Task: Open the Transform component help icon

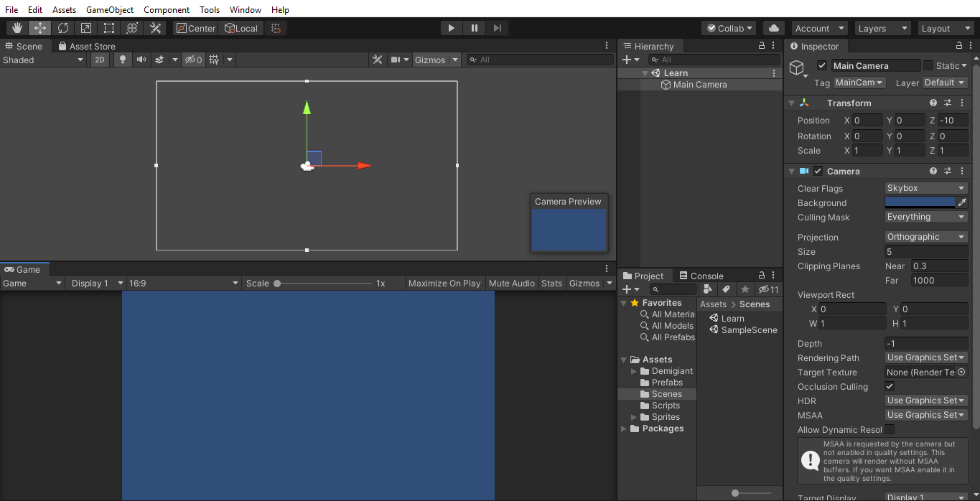Action: tap(933, 103)
